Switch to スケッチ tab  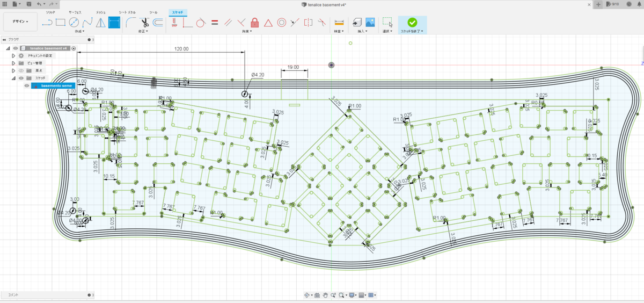178,11
